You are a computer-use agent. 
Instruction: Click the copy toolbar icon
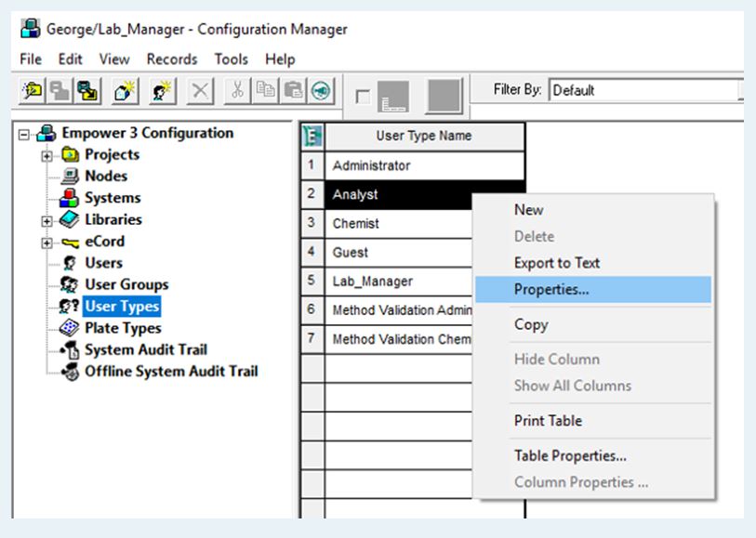coord(265,90)
